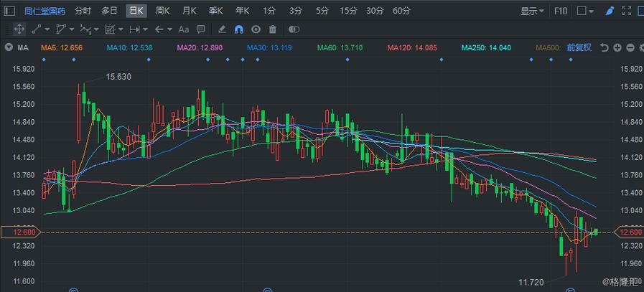The width and height of the screenshot is (644, 292).
Task: Click the MA120: 14.085 label
Action: pyautogui.click(x=412, y=47)
